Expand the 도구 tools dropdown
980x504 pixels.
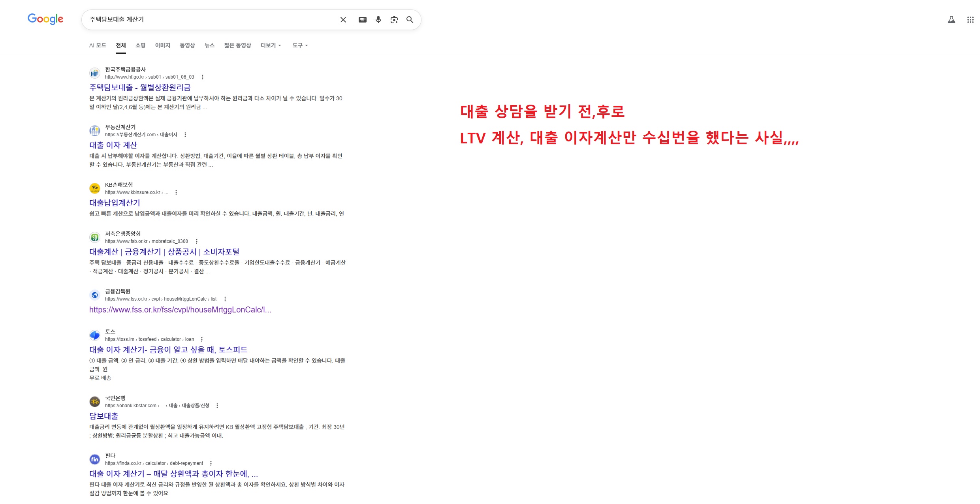(300, 45)
